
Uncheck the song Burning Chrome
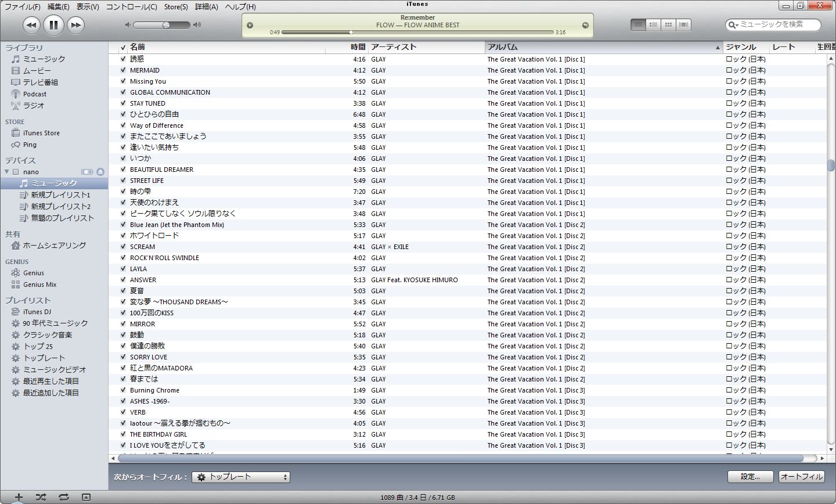click(123, 390)
